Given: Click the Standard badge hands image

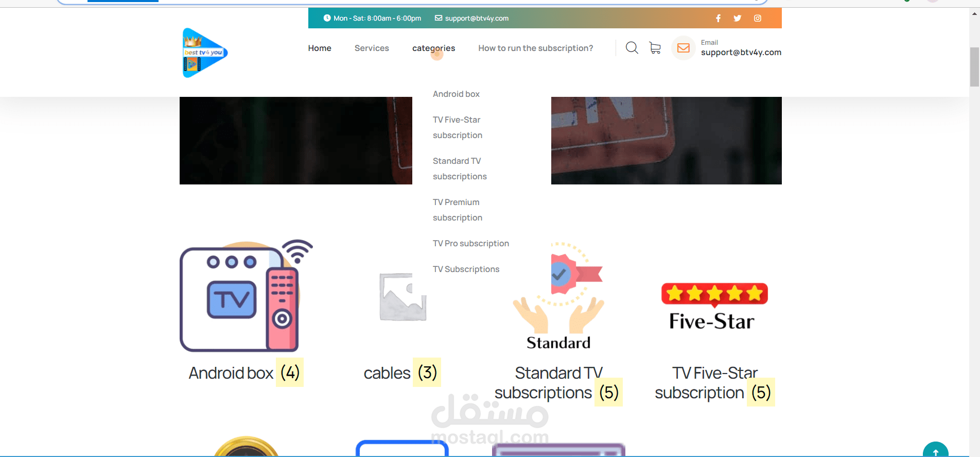Looking at the screenshot, I should [558, 295].
